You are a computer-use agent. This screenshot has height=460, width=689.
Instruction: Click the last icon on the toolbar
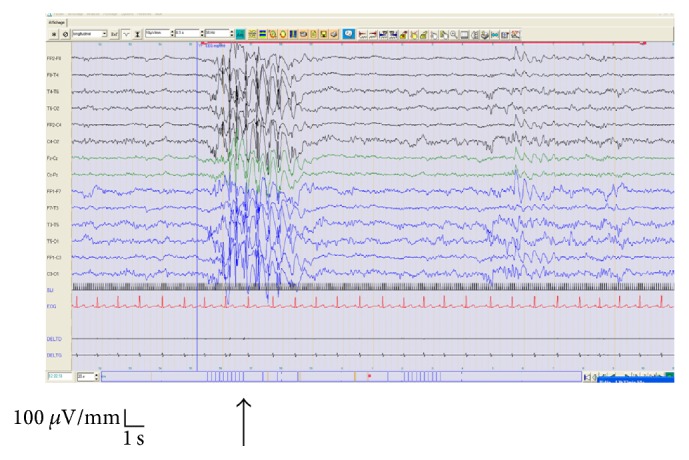(515, 33)
